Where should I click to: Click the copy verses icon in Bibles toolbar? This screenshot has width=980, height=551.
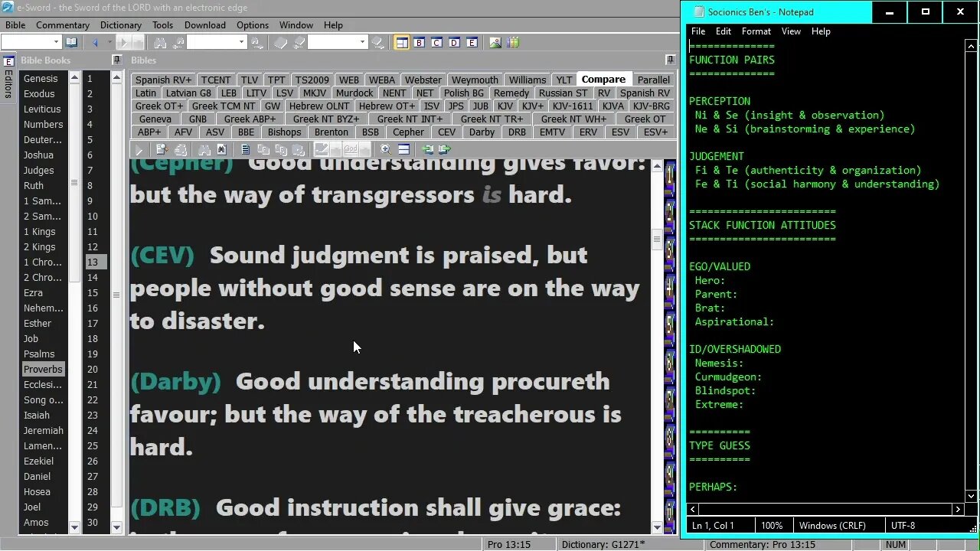click(x=263, y=149)
